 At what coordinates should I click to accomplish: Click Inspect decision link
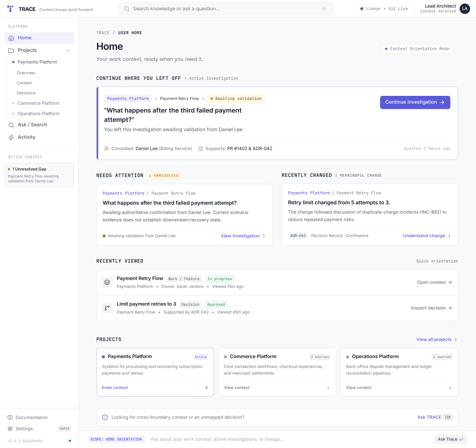click(x=431, y=308)
